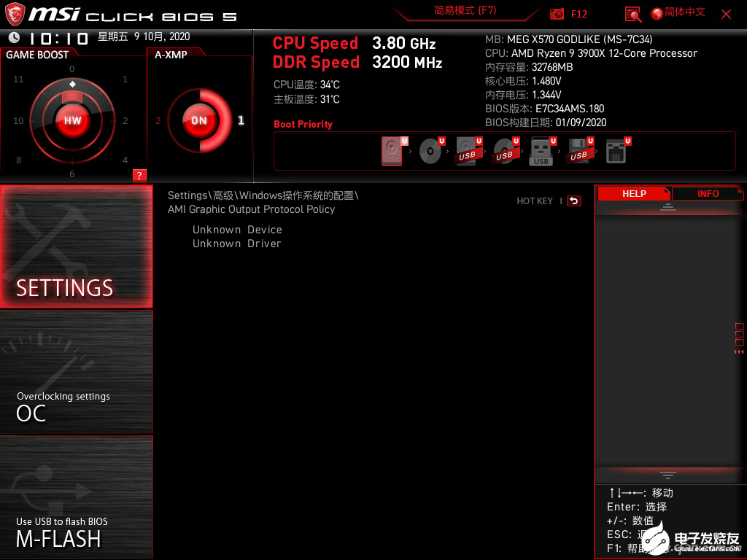Screen dimensions: 747x560
Task: Close the BIOS with the red X
Action: pyautogui.click(x=726, y=15)
